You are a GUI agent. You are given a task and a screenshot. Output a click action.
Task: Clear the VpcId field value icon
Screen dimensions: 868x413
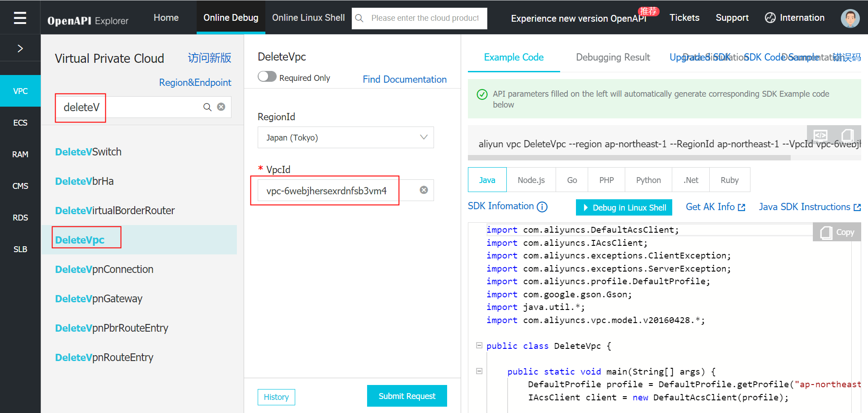(424, 190)
